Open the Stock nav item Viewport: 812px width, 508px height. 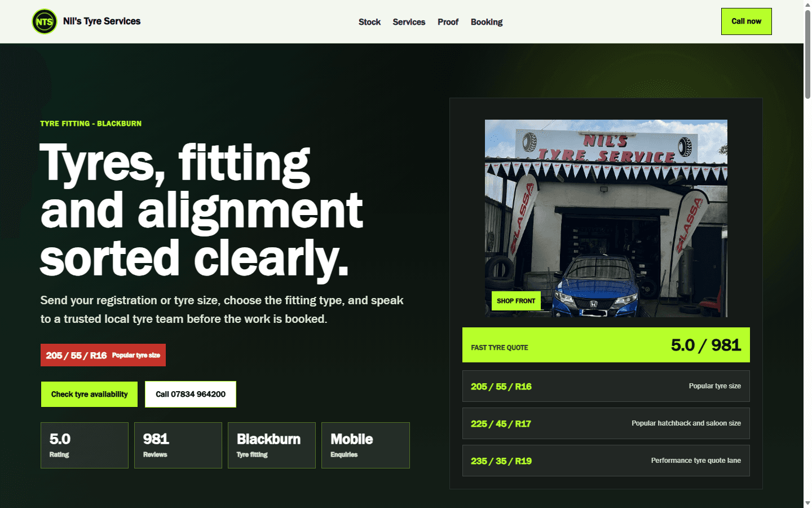point(369,22)
